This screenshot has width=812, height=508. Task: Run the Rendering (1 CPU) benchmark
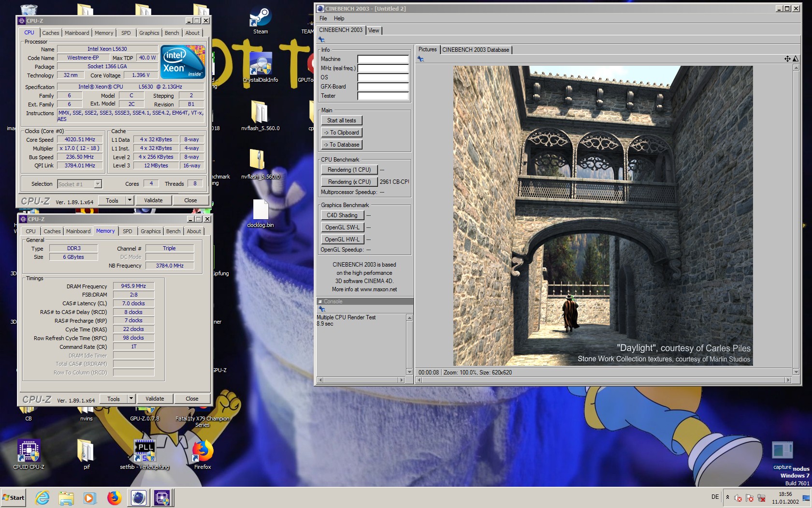(349, 170)
